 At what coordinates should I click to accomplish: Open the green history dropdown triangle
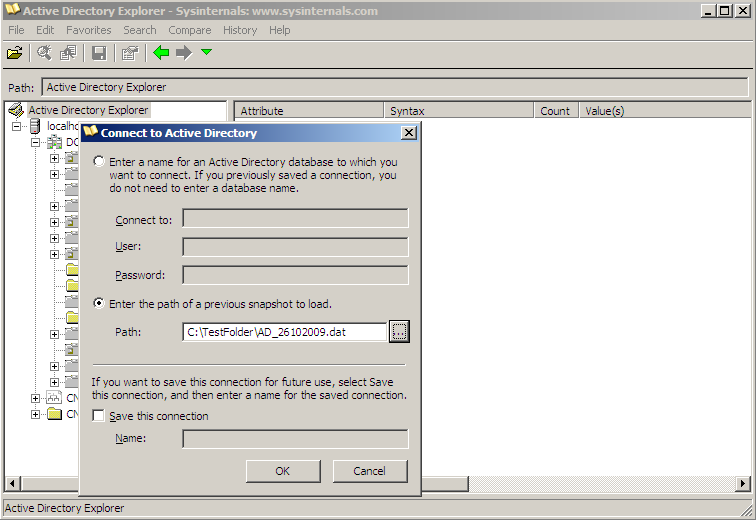pos(206,52)
